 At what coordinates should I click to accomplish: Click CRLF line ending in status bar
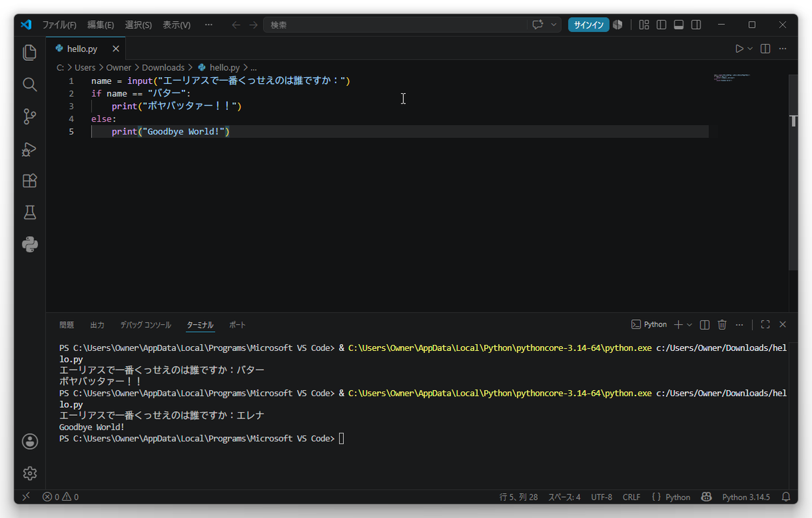coord(631,497)
